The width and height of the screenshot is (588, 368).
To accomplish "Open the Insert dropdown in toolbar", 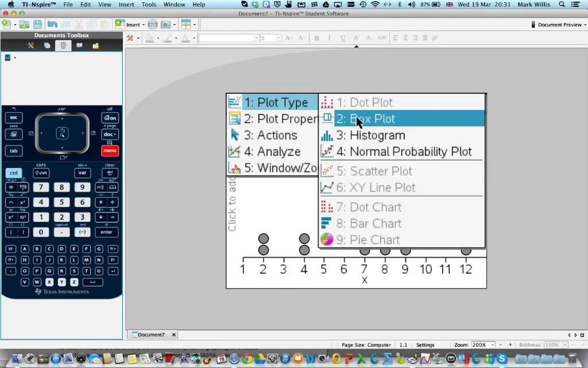I will tap(130, 25).
